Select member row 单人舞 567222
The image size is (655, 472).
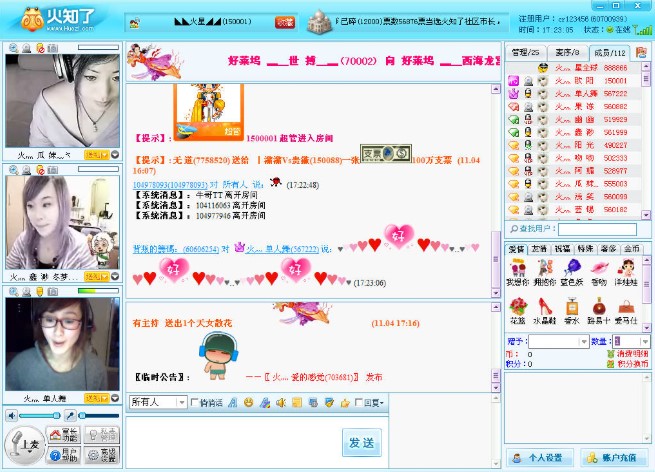pyautogui.click(x=573, y=94)
